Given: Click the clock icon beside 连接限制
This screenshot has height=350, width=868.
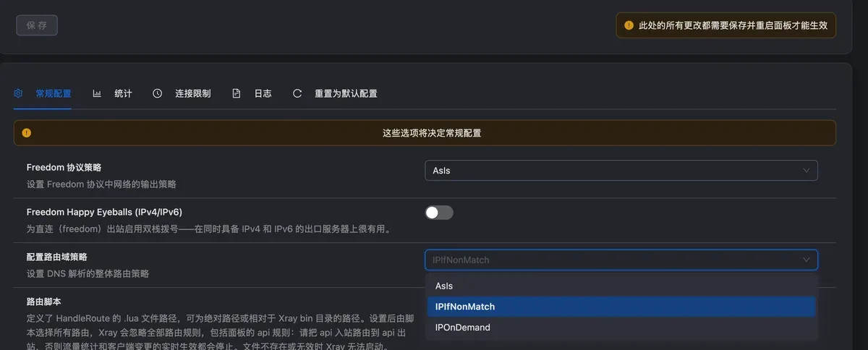Looking at the screenshot, I should point(157,93).
